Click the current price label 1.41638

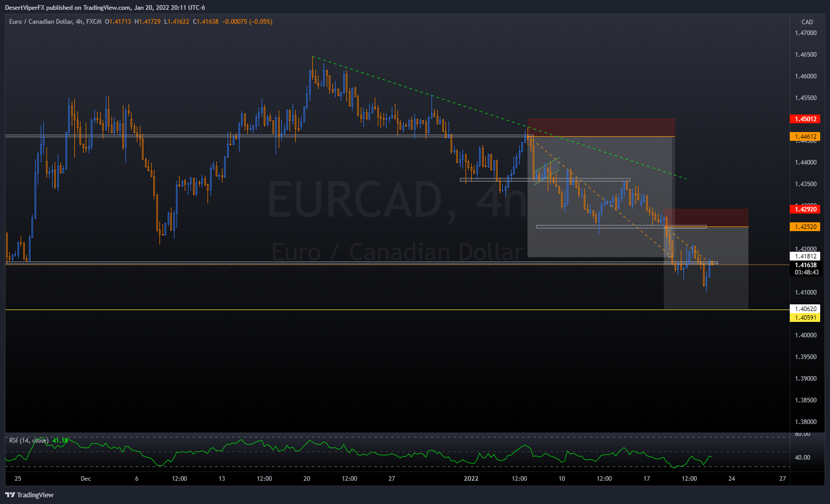[805, 265]
